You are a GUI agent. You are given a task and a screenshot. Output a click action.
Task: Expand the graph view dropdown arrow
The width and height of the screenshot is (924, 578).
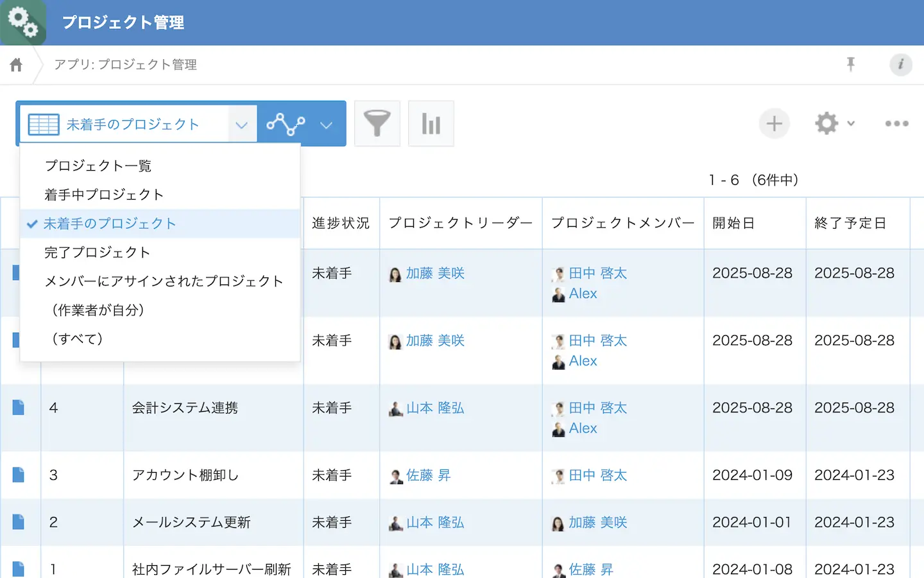tap(326, 125)
